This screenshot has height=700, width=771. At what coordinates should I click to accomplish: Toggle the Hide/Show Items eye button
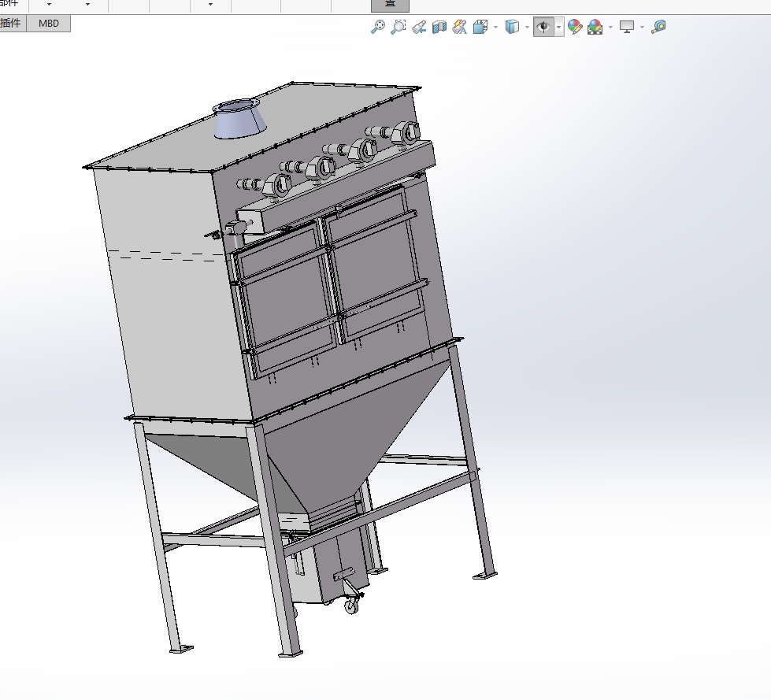click(543, 27)
